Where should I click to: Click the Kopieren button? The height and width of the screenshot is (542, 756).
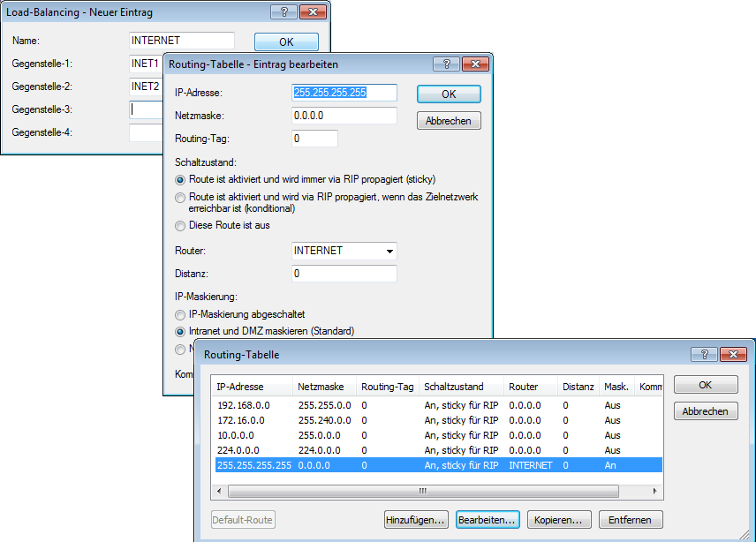[558, 520]
